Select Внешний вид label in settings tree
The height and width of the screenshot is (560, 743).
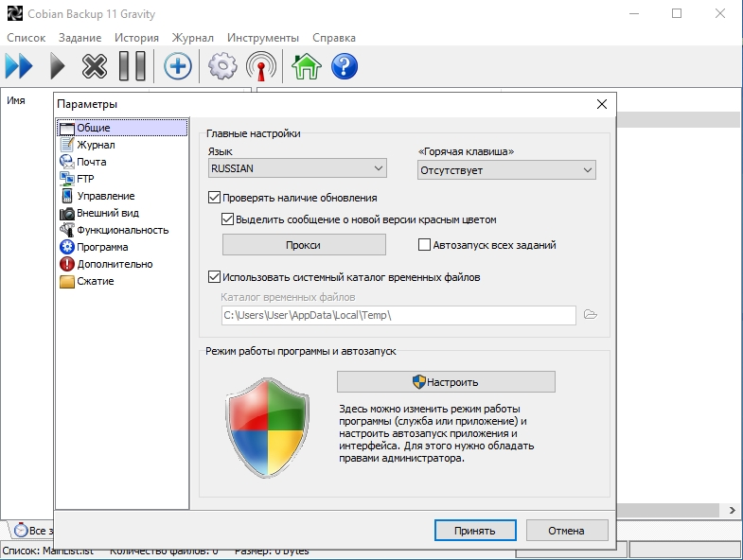coord(108,213)
